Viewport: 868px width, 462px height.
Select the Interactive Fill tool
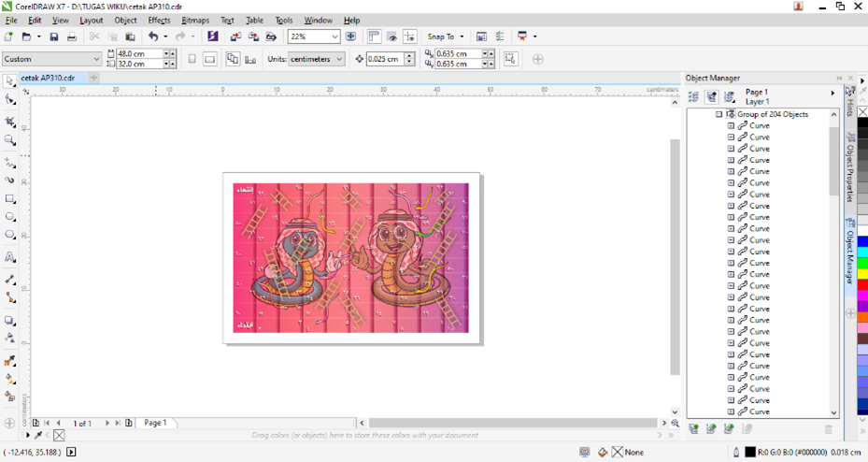click(x=9, y=380)
